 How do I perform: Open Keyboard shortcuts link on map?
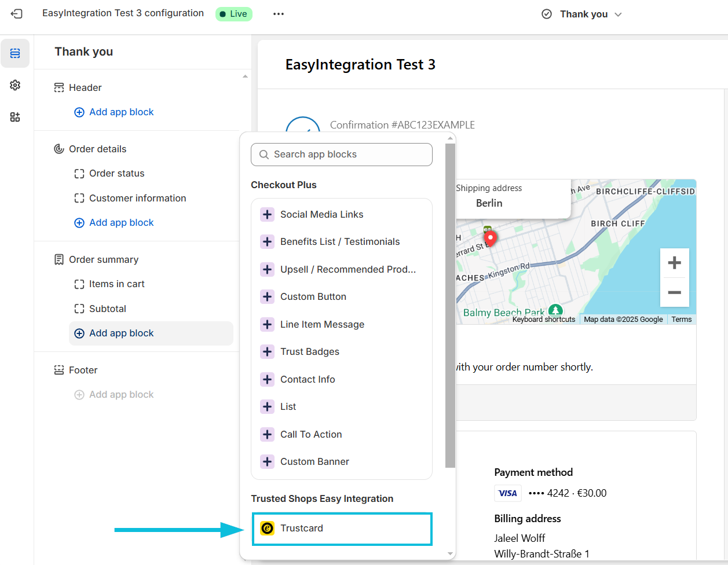pos(544,320)
